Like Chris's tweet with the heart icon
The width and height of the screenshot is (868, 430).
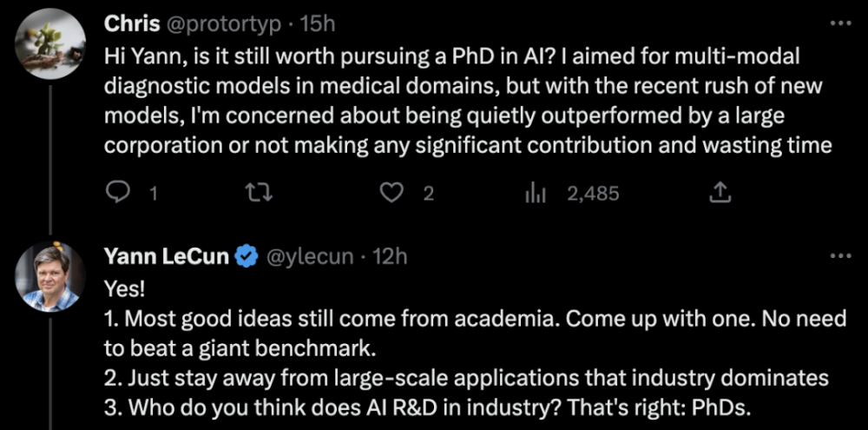click(394, 194)
